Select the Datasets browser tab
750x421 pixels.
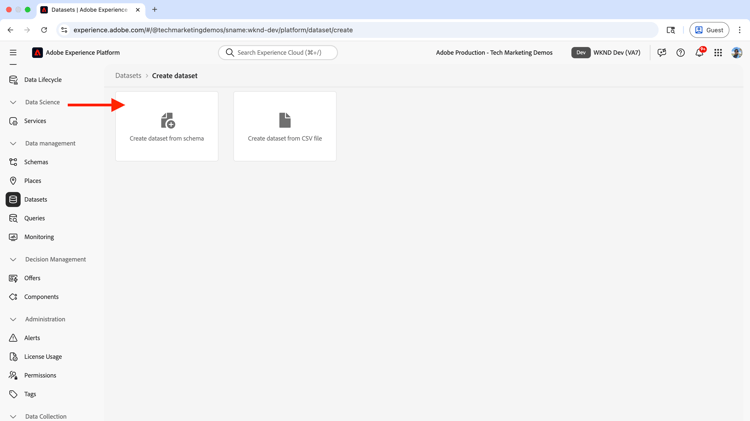(90, 10)
